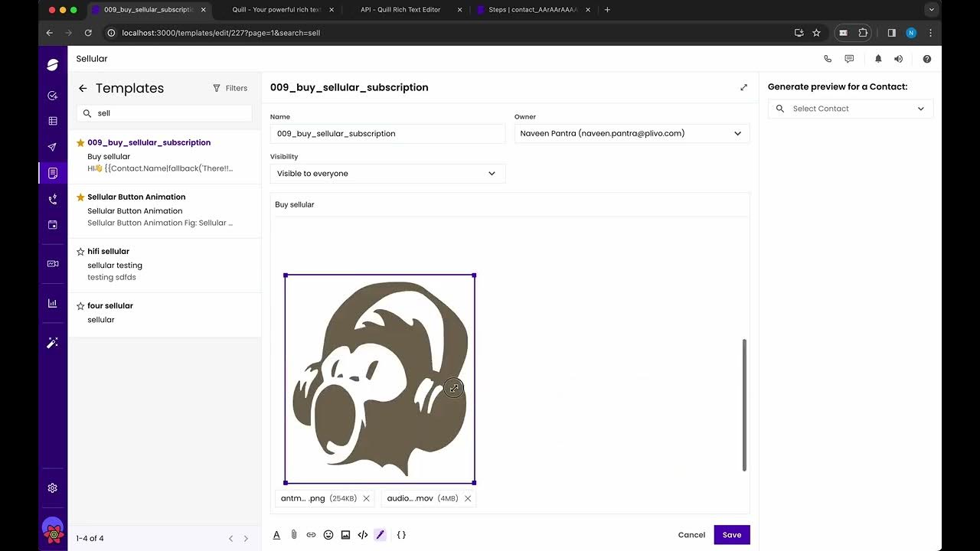
Task: Click the speaker volume icon in header
Action: pyautogui.click(x=899, y=59)
